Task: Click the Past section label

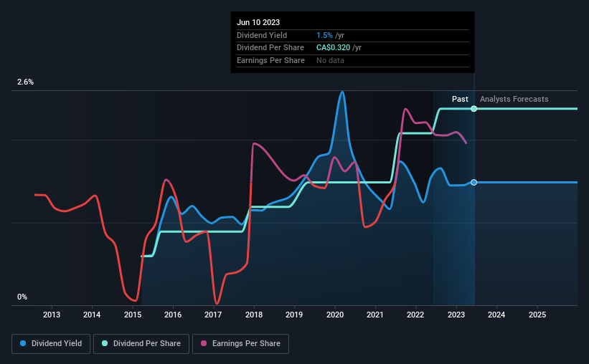Action: [x=460, y=99]
